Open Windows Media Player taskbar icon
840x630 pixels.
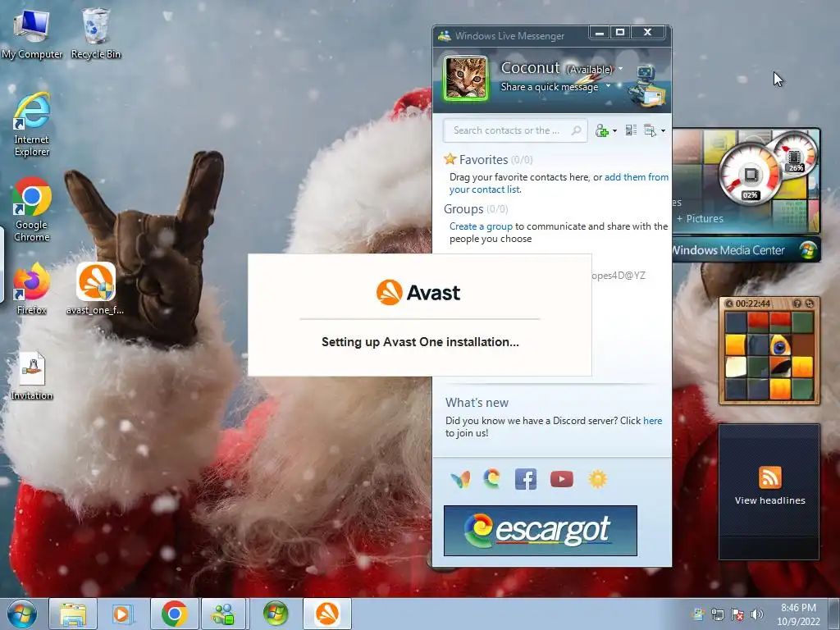[123, 614]
